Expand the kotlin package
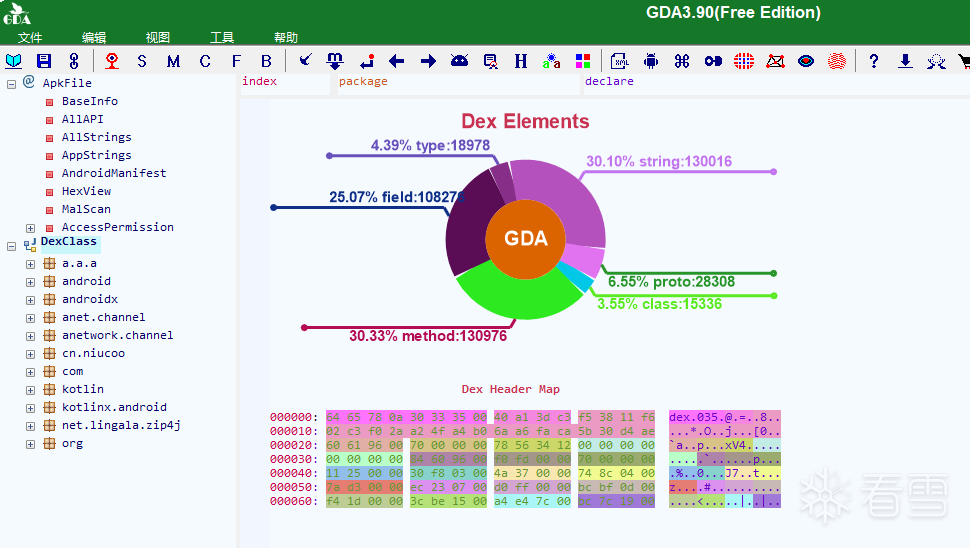970x548 pixels. pos(30,390)
